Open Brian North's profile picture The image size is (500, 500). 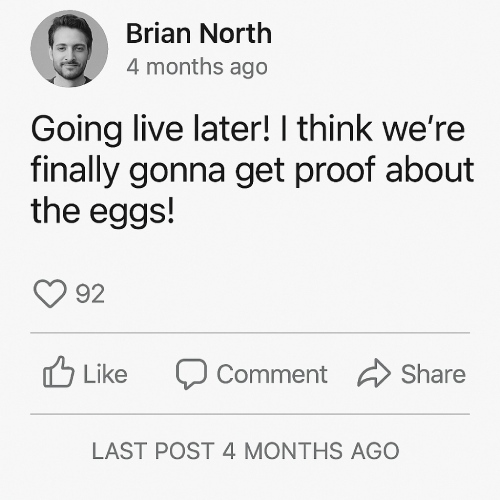(x=69, y=49)
